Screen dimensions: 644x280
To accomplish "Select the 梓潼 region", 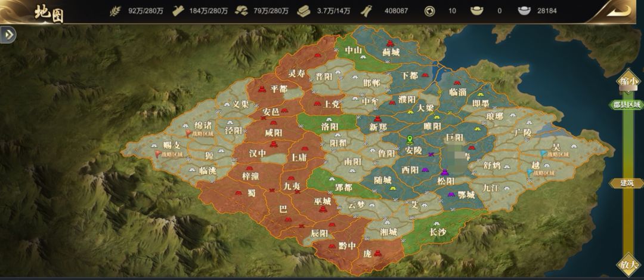I will [250, 177].
